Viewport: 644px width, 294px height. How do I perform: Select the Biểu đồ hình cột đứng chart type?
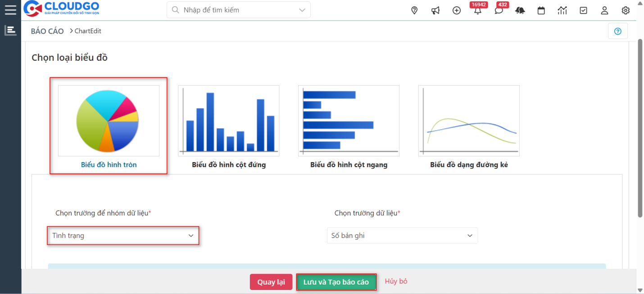click(x=228, y=120)
